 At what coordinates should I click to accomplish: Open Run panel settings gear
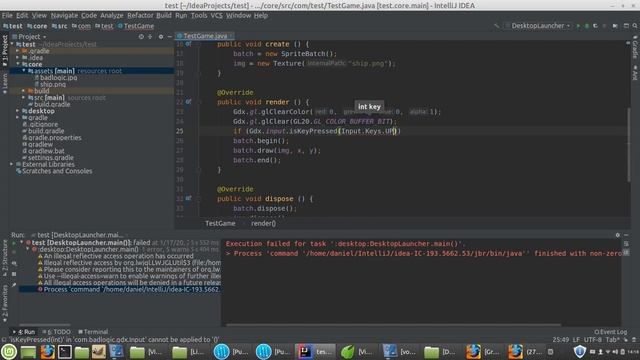coord(618,235)
